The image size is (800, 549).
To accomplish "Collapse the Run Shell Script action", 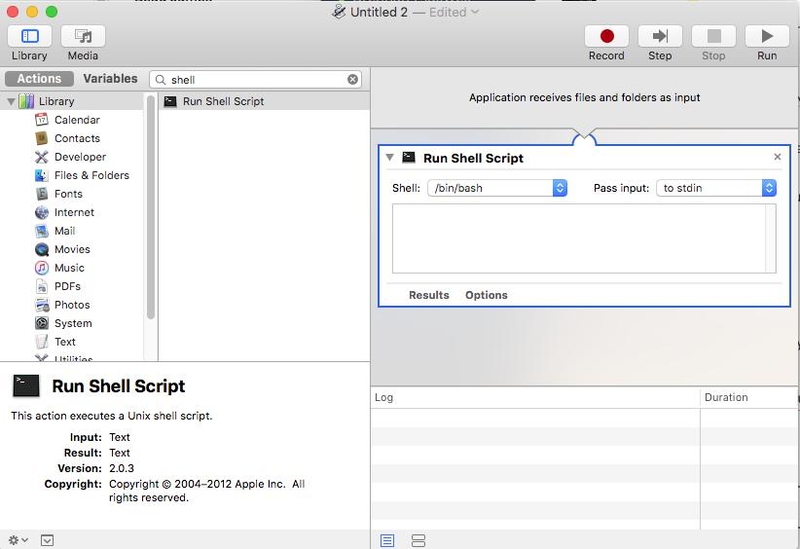I will coord(390,157).
